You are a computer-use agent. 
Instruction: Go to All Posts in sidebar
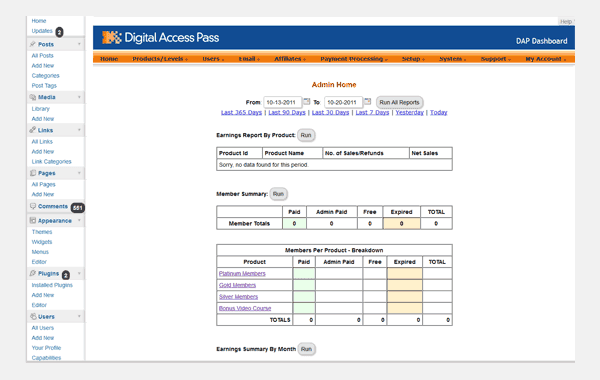[42, 55]
